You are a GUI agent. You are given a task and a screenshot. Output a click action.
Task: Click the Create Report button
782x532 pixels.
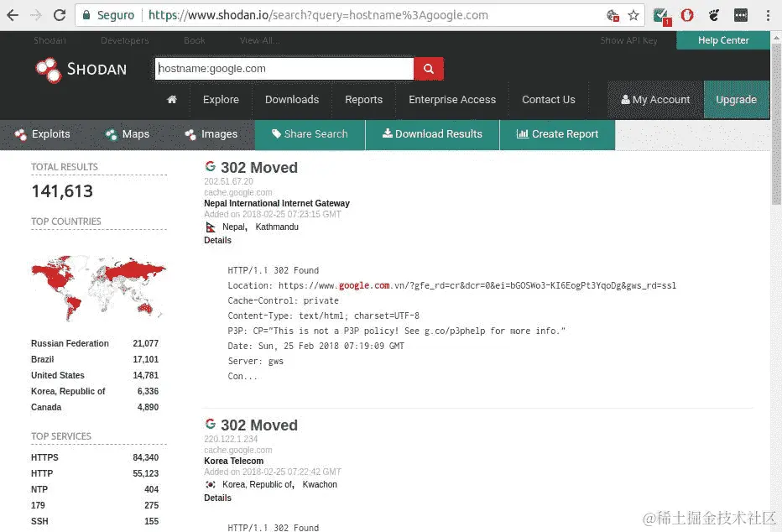pos(558,134)
